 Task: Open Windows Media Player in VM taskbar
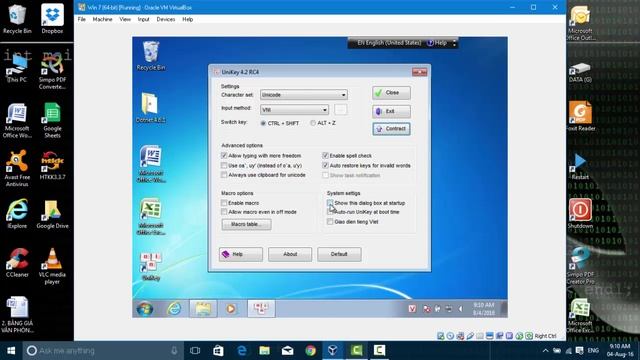coord(231,309)
